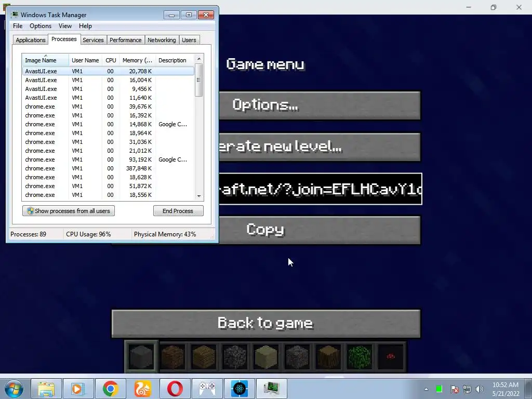Open the Action Center flag icon
Viewport: 532px width, 399px height.
pyautogui.click(x=454, y=389)
